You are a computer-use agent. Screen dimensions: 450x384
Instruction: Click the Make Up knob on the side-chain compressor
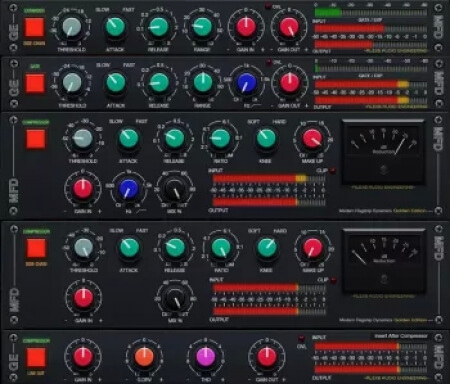(313, 247)
